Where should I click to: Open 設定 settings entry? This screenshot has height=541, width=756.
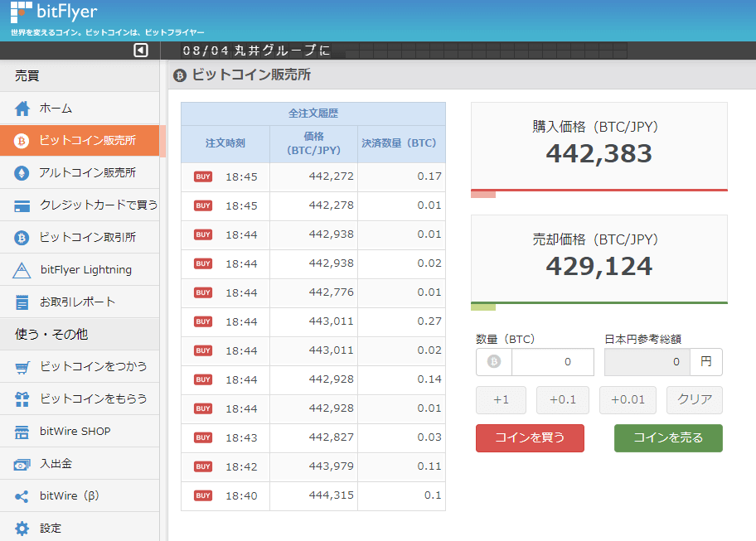point(80,528)
